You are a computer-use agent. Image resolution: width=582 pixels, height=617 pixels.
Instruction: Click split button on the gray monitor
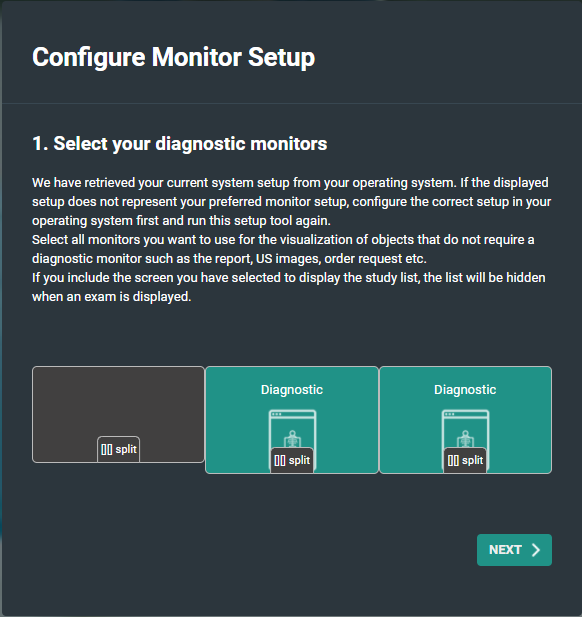(118, 449)
